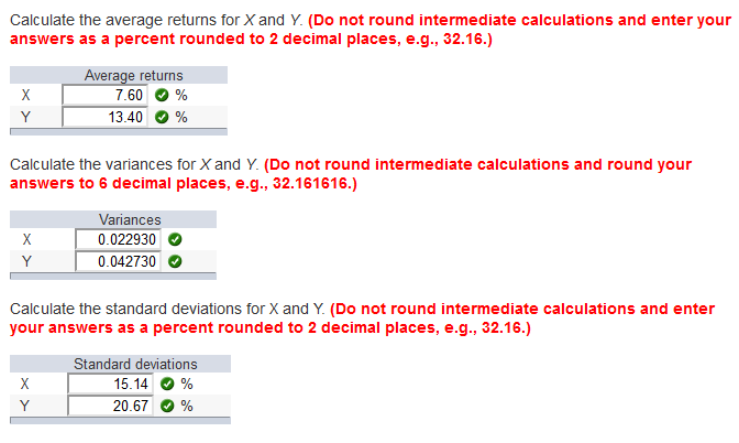Focus the X variance input showing 0.022930
739x443 pixels.
coord(118,239)
